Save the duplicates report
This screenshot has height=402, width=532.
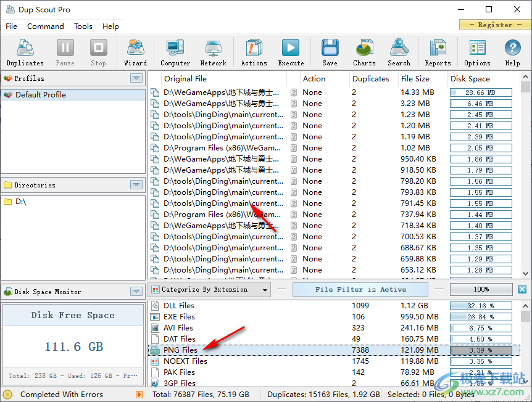point(330,52)
